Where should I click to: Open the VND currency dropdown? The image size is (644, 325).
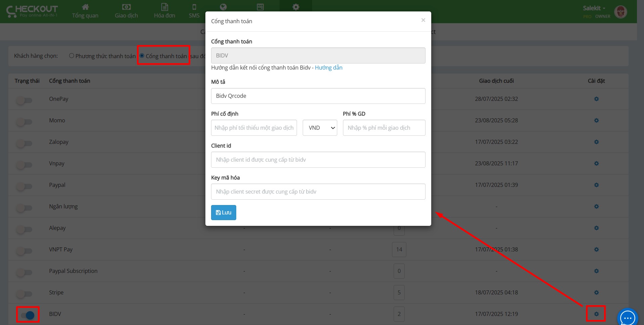(x=319, y=128)
